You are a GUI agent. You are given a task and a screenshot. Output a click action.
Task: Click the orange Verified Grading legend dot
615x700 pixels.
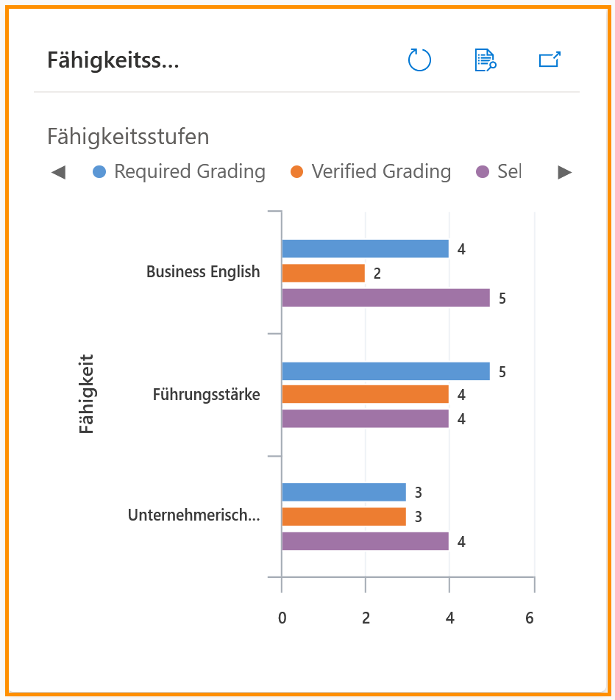[296, 172]
